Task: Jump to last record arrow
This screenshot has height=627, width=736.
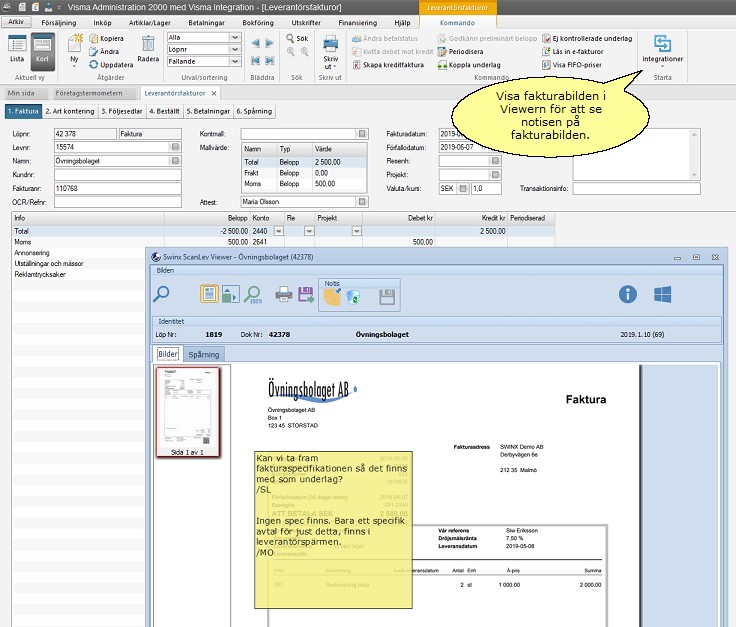Action: click(269, 61)
